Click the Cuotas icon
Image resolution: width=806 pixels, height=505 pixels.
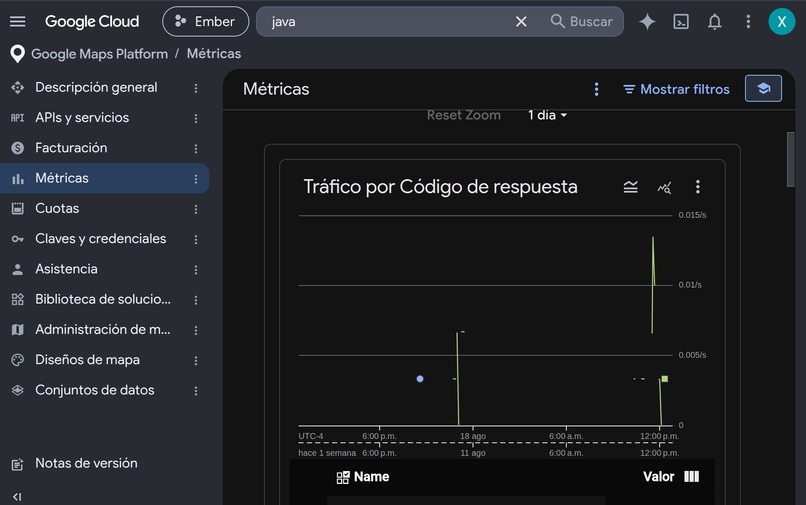pos(17,209)
